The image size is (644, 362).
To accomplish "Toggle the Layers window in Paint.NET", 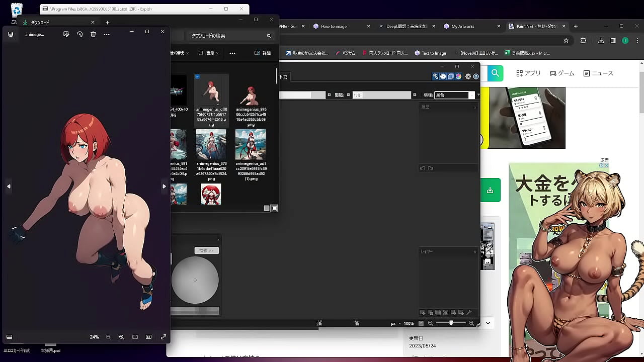I will coord(451,76).
